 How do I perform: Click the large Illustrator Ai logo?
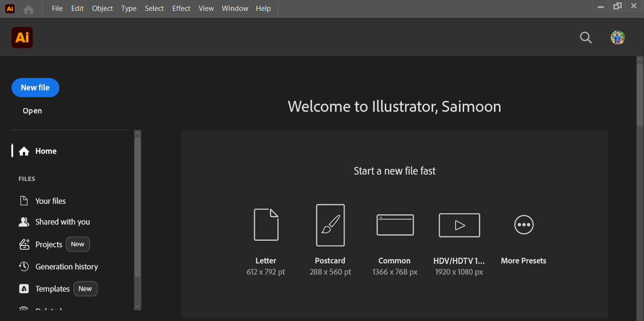pyautogui.click(x=22, y=38)
